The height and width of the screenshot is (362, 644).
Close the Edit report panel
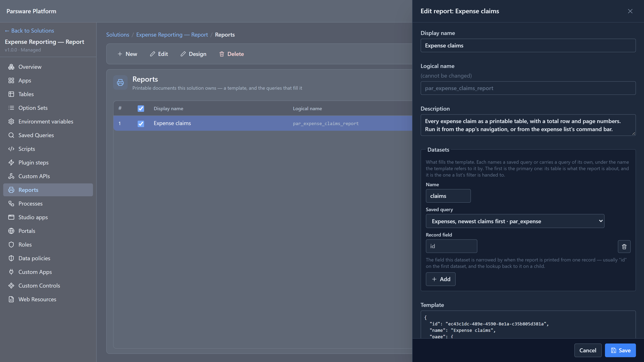pyautogui.click(x=630, y=11)
